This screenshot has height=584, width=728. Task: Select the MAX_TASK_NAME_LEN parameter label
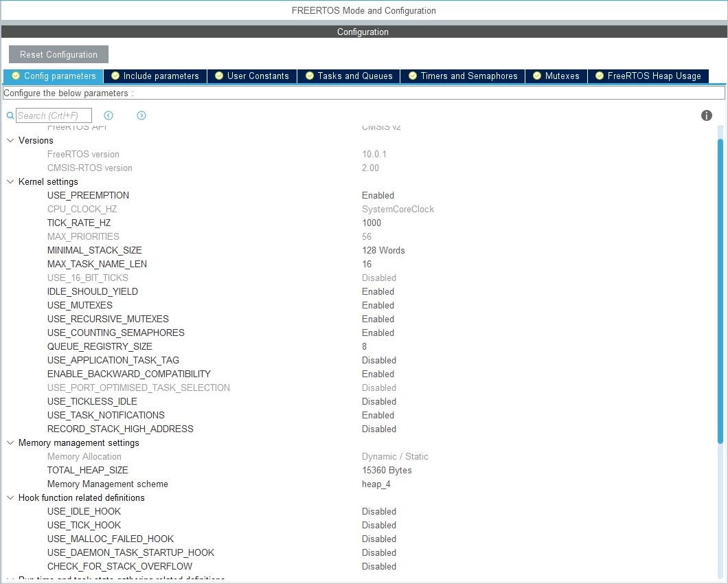[97, 264]
